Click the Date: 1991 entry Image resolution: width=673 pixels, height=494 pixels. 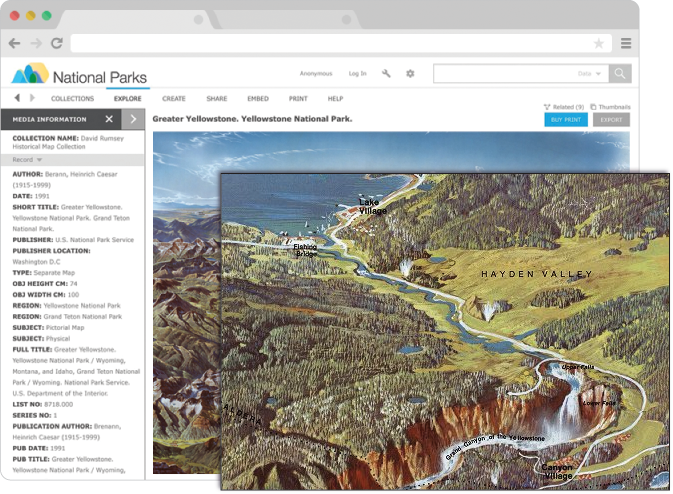(31, 196)
